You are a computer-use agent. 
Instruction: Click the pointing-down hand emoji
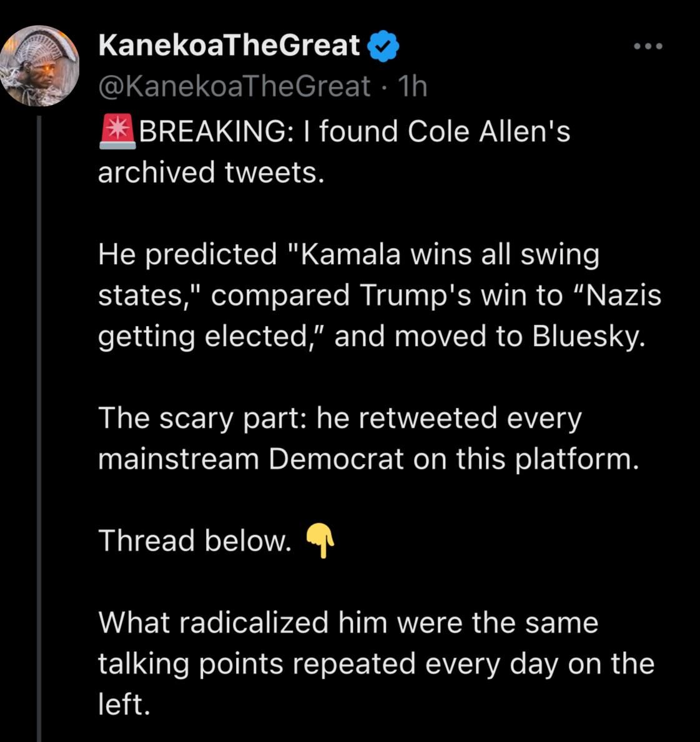321,540
